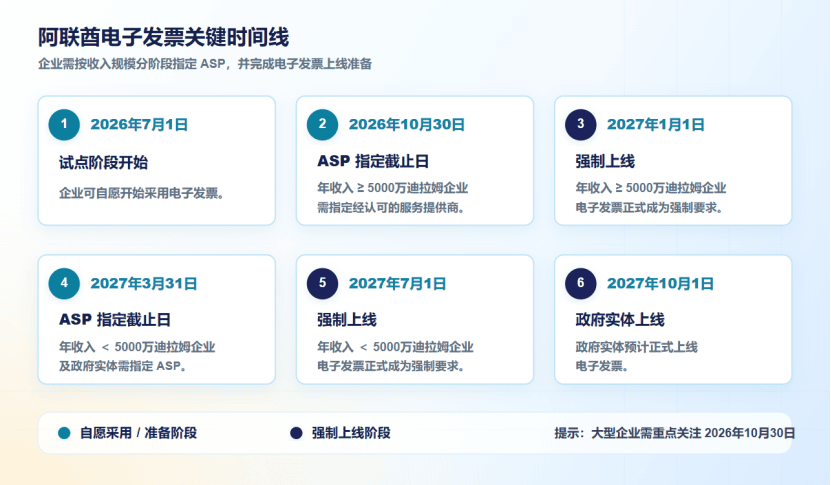Click the date 2027年1月1日
This screenshot has width=831, height=485.
(656, 125)
